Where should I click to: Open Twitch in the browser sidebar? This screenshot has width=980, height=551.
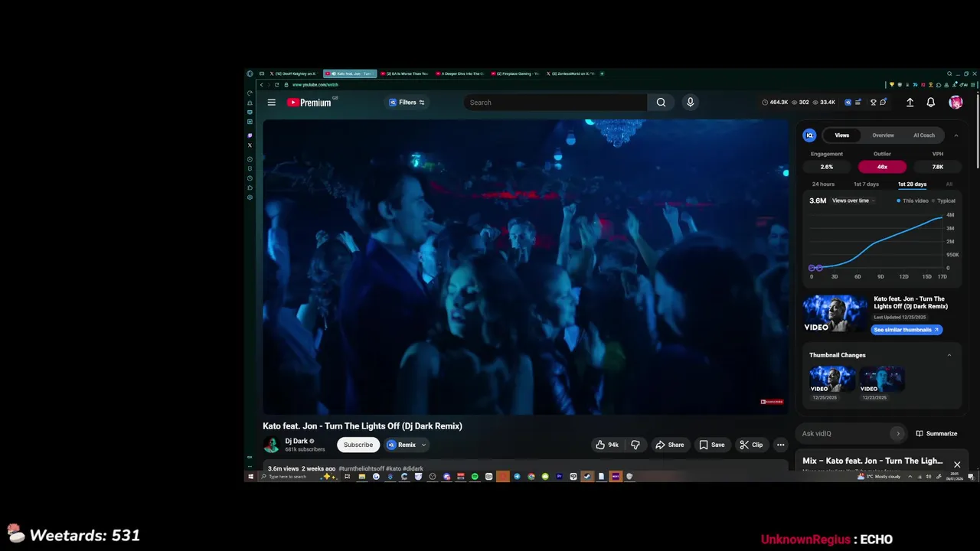tap(250, 135)
